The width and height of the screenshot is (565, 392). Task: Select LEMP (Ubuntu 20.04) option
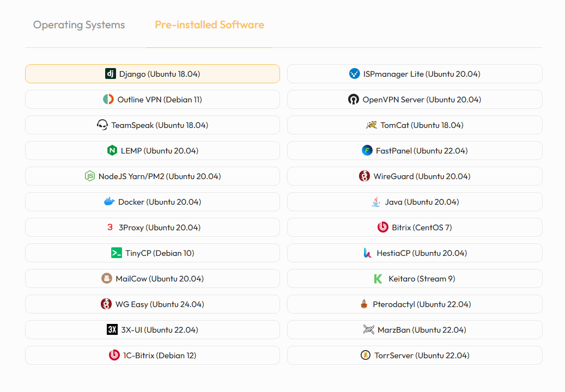153,150
